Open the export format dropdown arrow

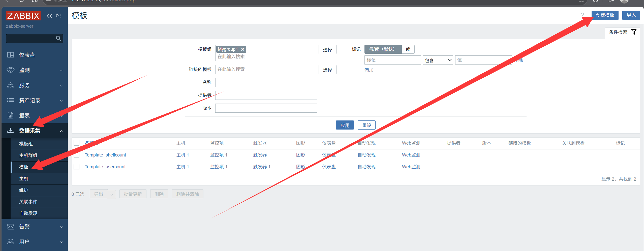(111, 194)
